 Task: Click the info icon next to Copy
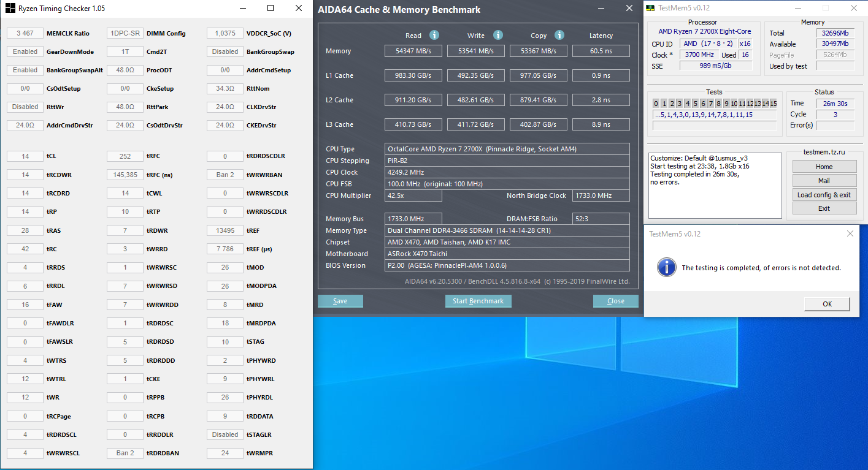tap(559, 35)
